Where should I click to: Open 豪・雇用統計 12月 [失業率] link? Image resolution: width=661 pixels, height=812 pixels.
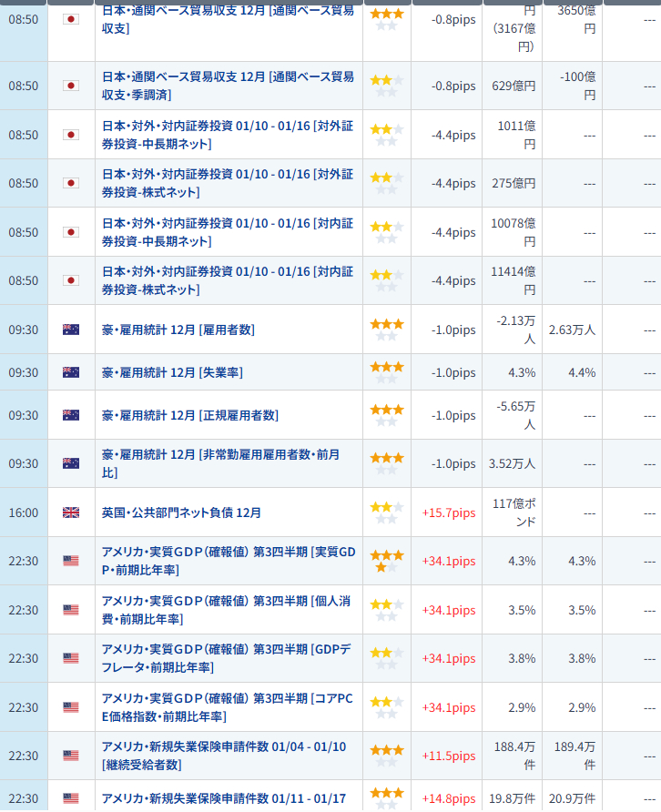172,372
